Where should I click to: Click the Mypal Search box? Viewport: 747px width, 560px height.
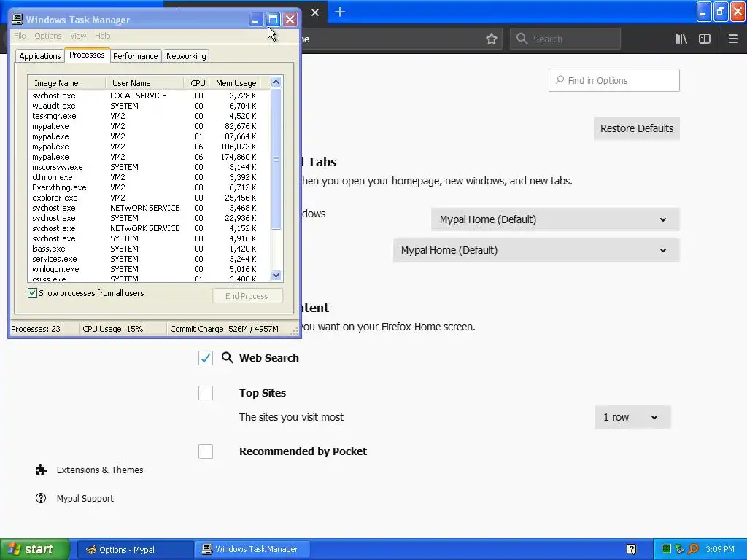(x=565, y=39)
